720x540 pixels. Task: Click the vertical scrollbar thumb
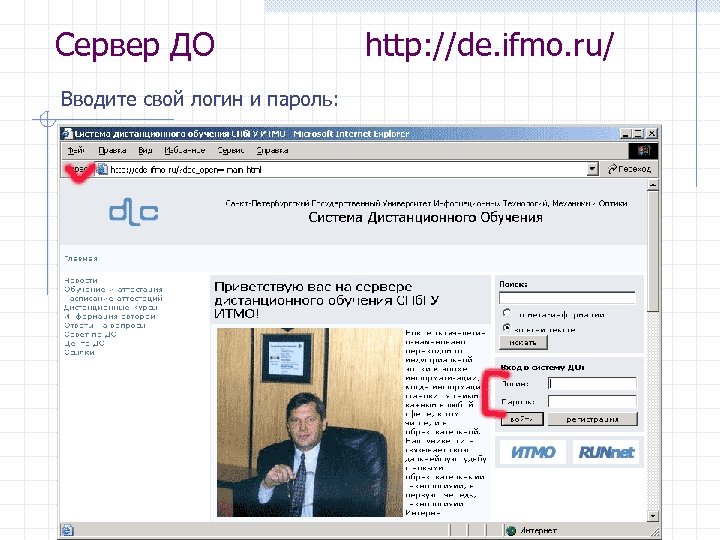[652, 252]
